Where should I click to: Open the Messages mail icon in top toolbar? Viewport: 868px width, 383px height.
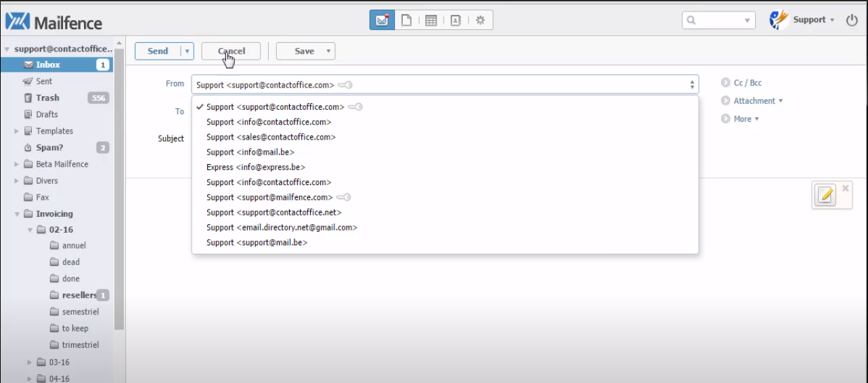(382, 20)
